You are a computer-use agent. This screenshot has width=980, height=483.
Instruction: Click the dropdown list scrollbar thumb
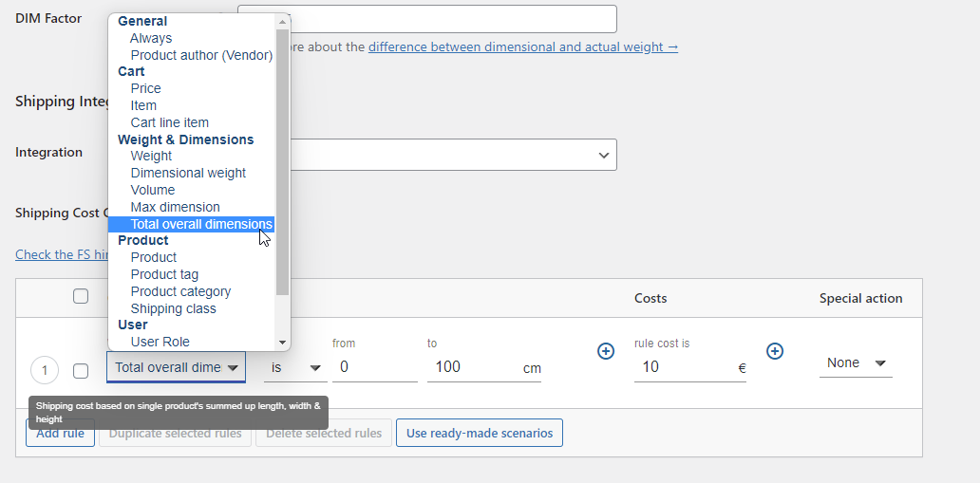(282, 162)
